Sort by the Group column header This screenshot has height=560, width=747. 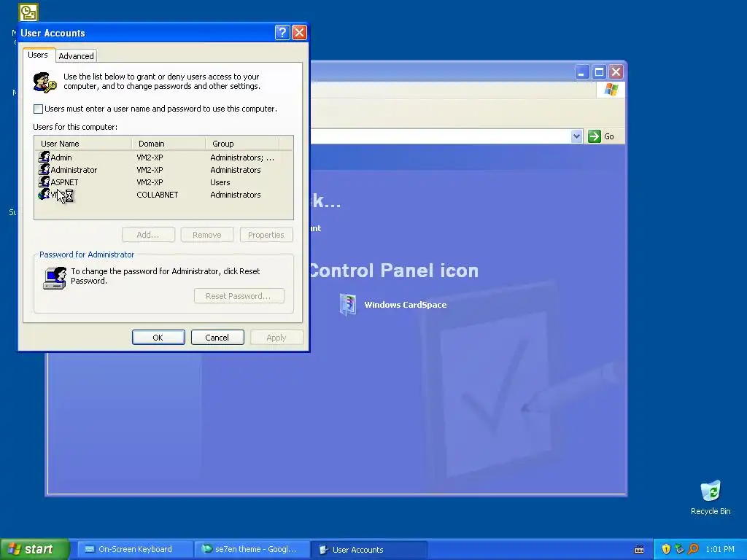pyautogui.click(x=242, y=144)
